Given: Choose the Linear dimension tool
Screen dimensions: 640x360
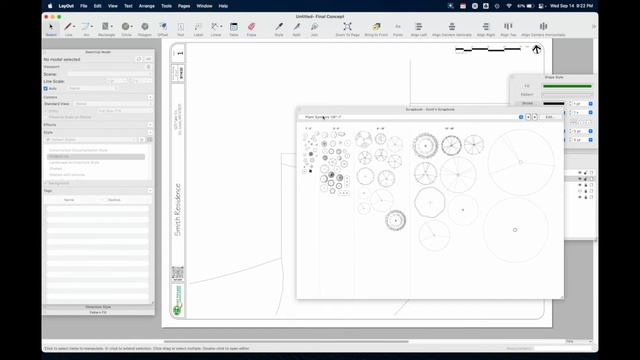Looking at the screenshot, I should 214,27.
